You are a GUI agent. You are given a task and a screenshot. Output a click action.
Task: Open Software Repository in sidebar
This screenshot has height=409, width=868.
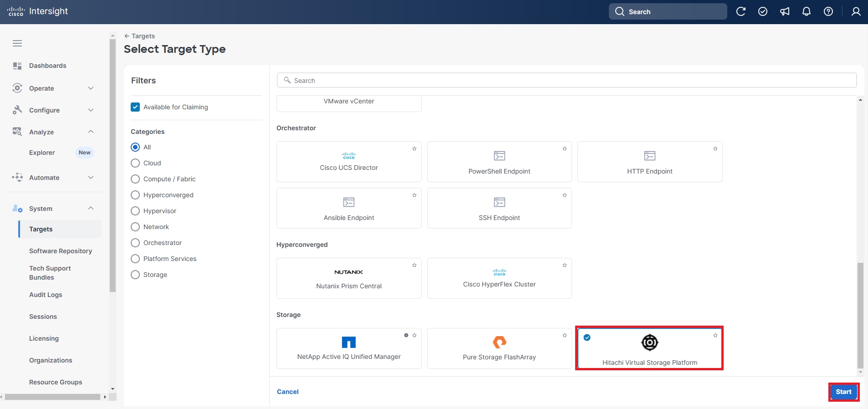click(x=61, y=251)
